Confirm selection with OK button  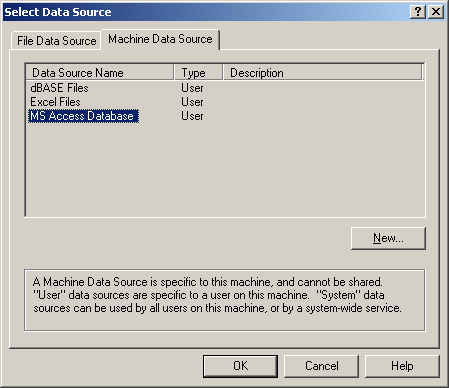(x=240, y=366)
